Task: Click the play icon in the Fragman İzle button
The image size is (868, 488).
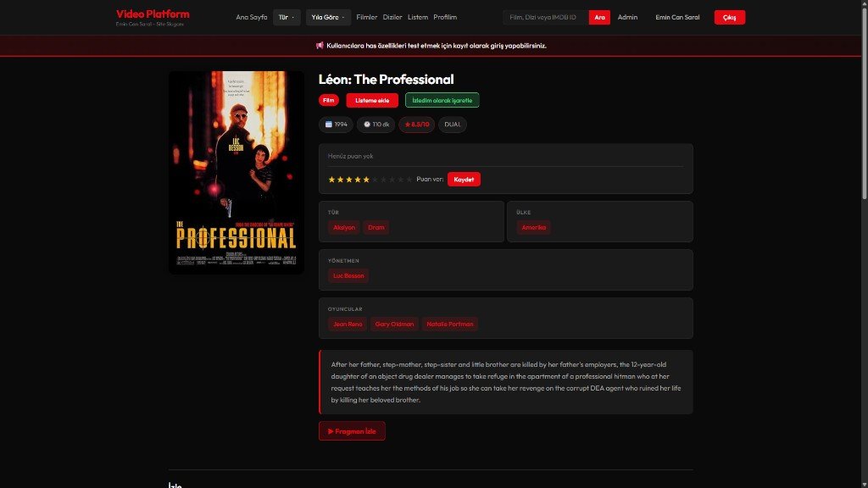Action: pyautogui.click(x=331, y=431)
